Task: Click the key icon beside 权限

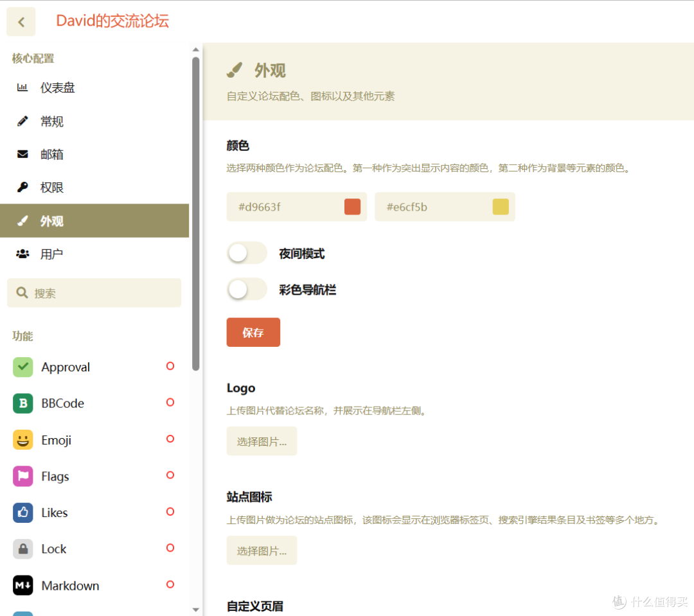Action: [x=22, y=187]
